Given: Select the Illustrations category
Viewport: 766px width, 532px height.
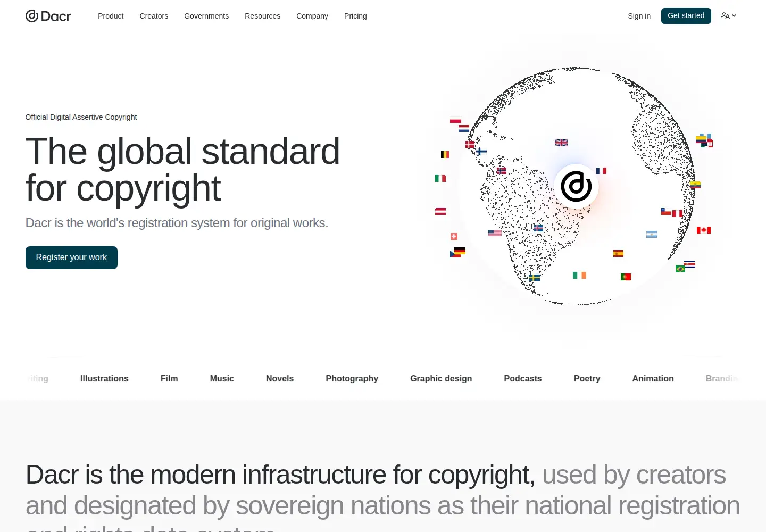Looking at the screenshot, I should tap(104, 379).
